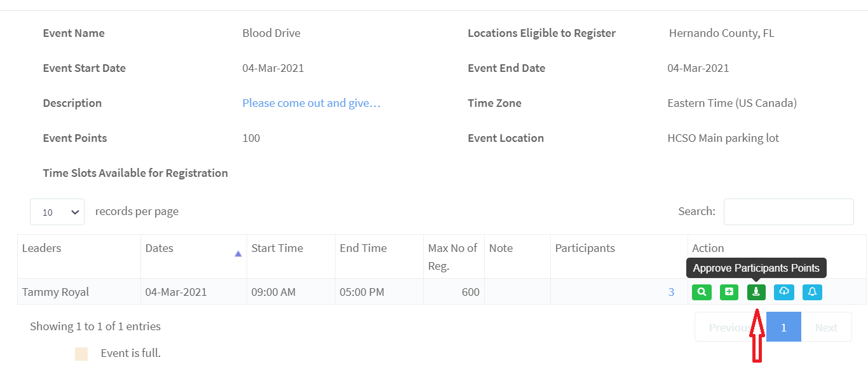Screen dimensions: 868x369
Task: Click the Next pagination button
Action: point(826,327)
